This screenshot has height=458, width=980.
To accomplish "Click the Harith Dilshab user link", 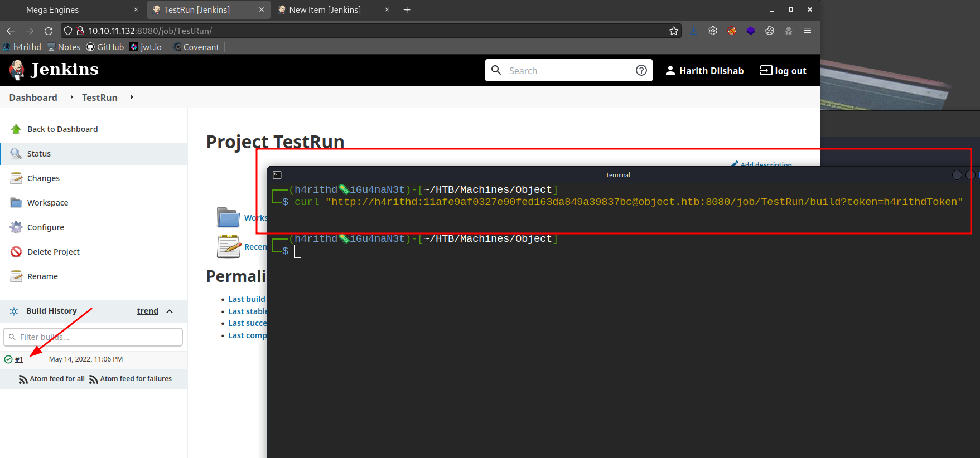I will tap(711, 71).
